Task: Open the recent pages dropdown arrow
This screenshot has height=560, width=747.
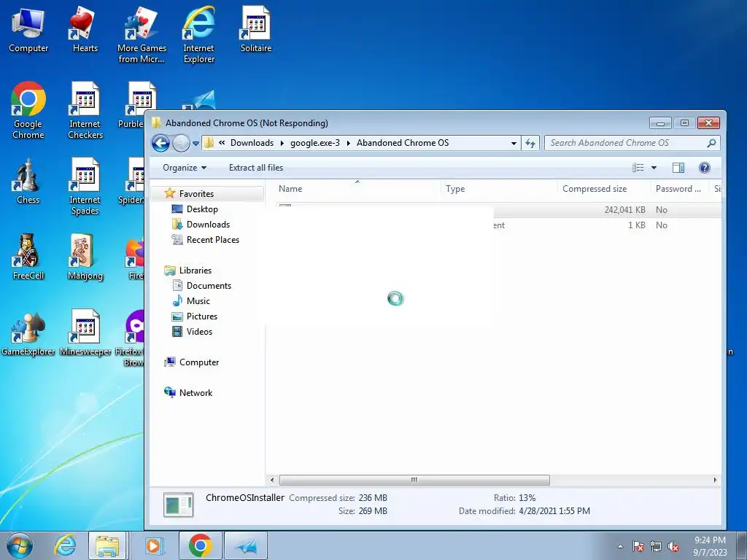Action: (x=196, y=144)
